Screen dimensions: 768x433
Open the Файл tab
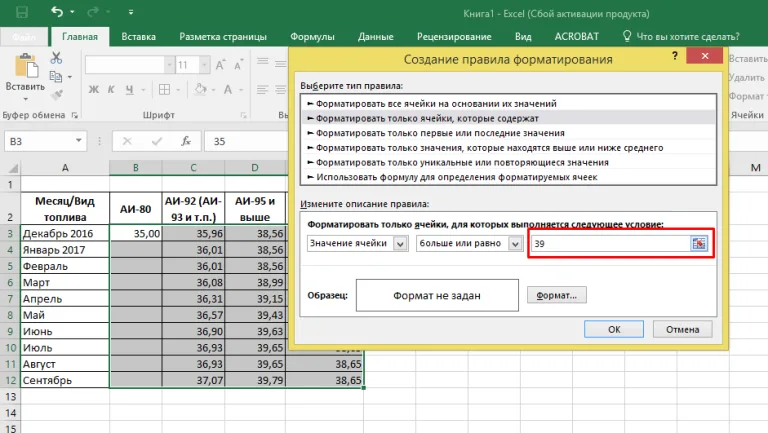pos(24,37)
